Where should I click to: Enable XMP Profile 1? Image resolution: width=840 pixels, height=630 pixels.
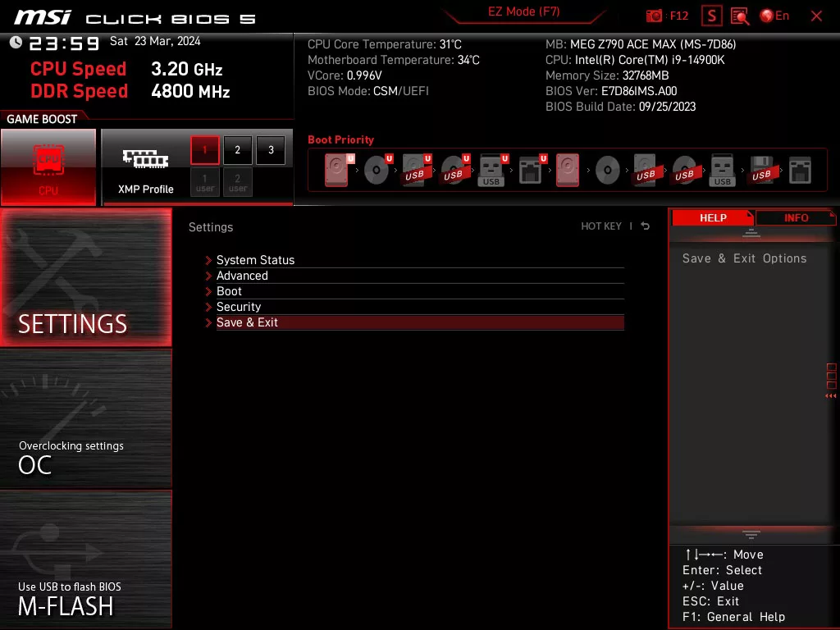click(x=204, y=150)
